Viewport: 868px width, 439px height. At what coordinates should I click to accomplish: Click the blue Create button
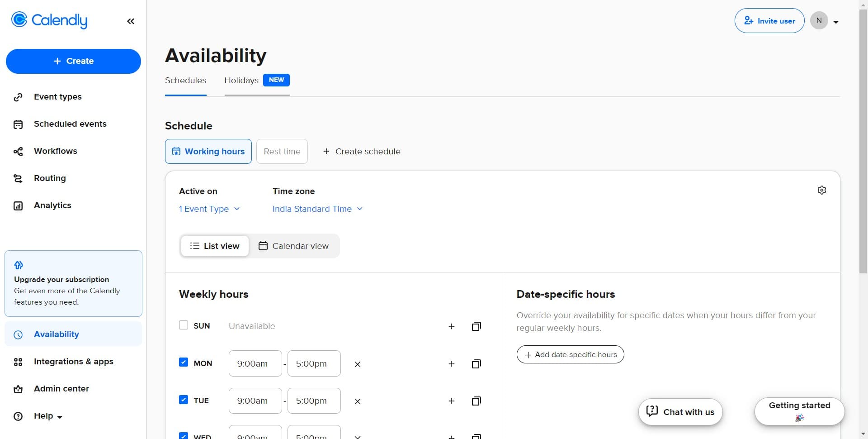(73, 61)
